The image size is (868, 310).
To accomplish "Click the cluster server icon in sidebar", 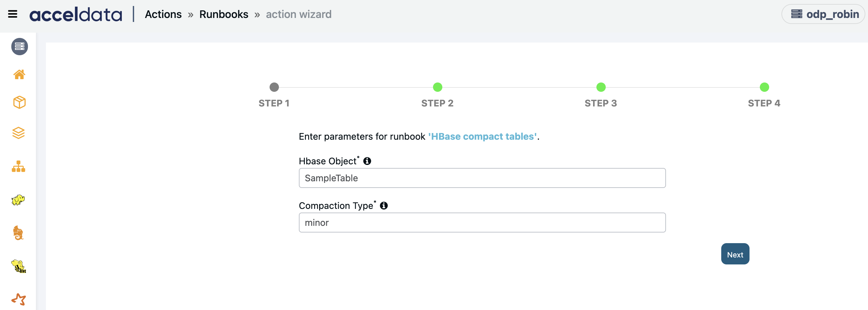I will tap(20, 47).
